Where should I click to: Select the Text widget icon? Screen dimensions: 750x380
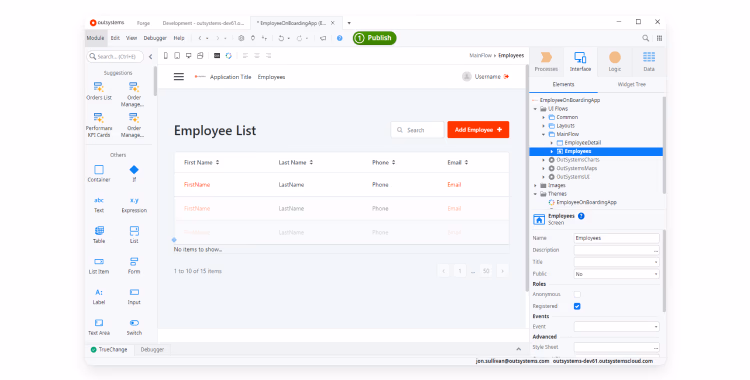99,200
